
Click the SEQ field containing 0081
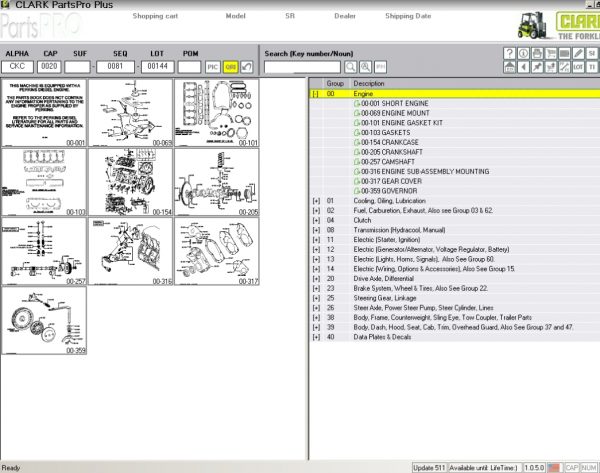click(x=115, y=67)
